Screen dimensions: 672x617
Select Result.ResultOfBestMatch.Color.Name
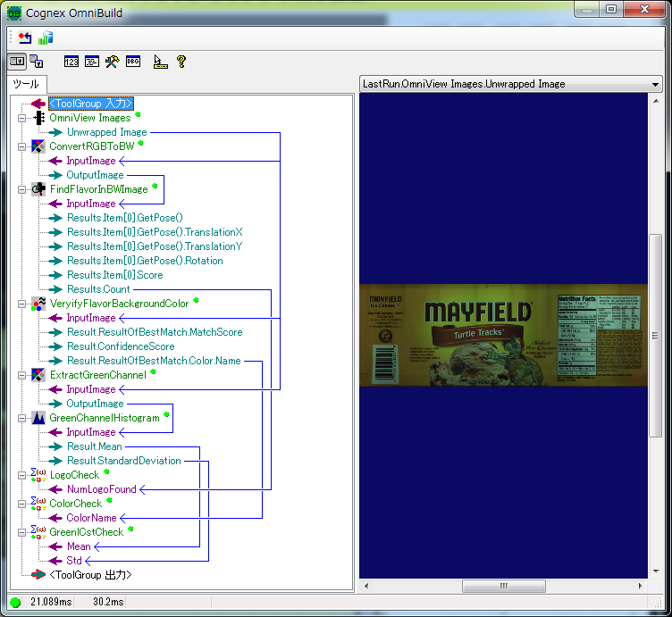154,361
